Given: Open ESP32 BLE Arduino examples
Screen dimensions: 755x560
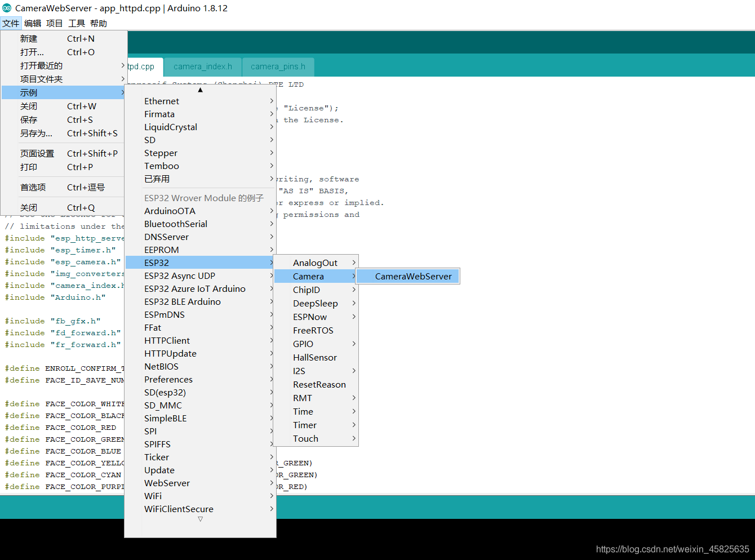Looking at the screenshot, I should tap(200, 301).
